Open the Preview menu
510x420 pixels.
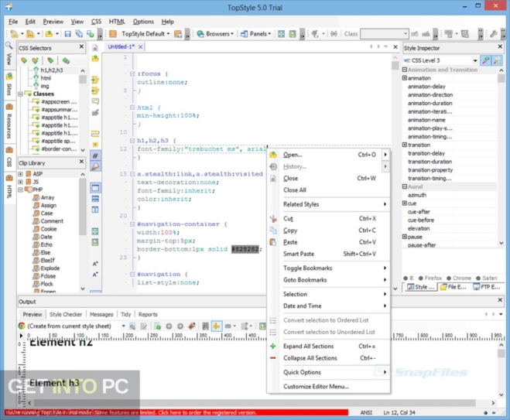pos(53,22)
